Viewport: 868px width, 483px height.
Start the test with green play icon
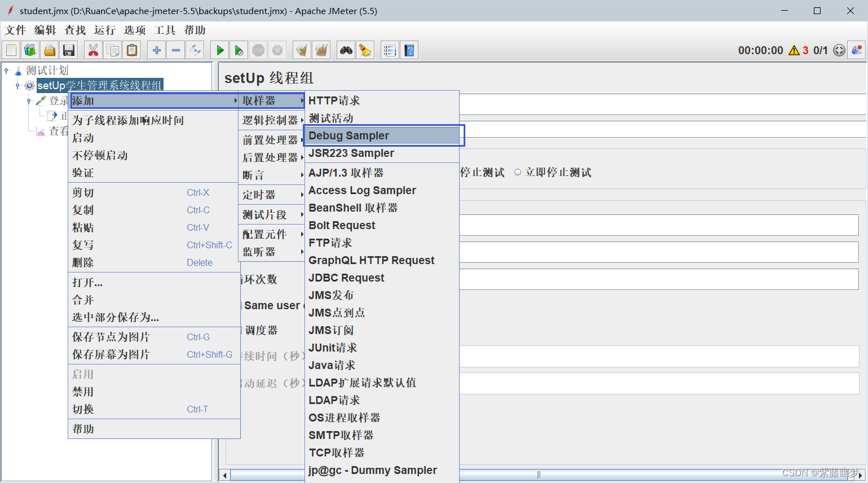click(220, 50)
